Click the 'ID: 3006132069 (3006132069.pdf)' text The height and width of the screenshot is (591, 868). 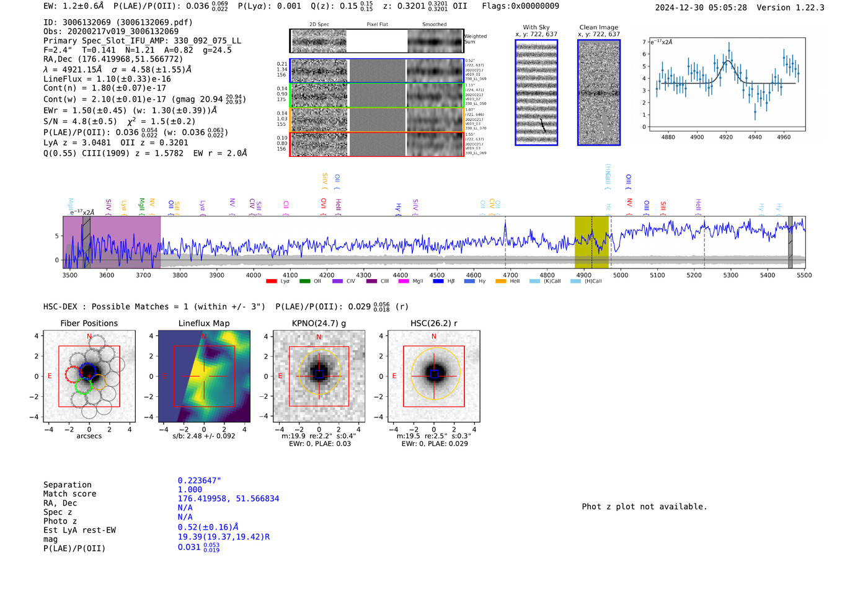[x=118, y=22]
